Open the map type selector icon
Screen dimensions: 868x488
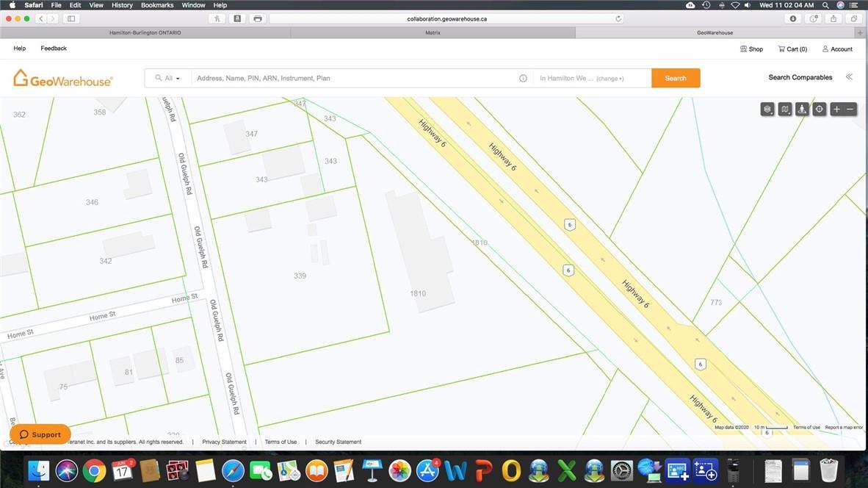[784, 109]
